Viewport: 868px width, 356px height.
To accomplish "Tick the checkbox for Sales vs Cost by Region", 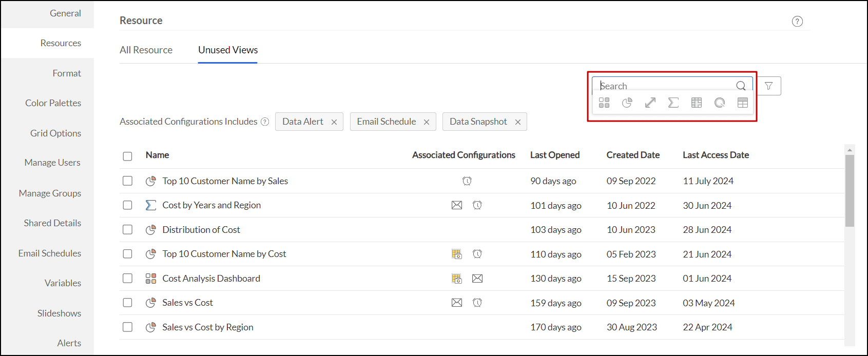I will point(128,327).
